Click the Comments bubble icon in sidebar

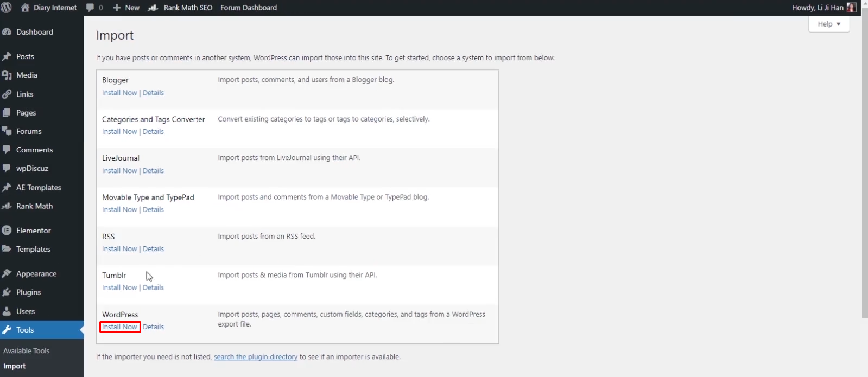click(x=7, y=150)
